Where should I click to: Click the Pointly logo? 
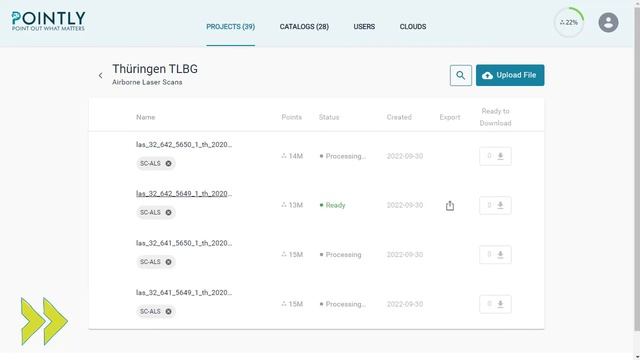pos(48,21)
